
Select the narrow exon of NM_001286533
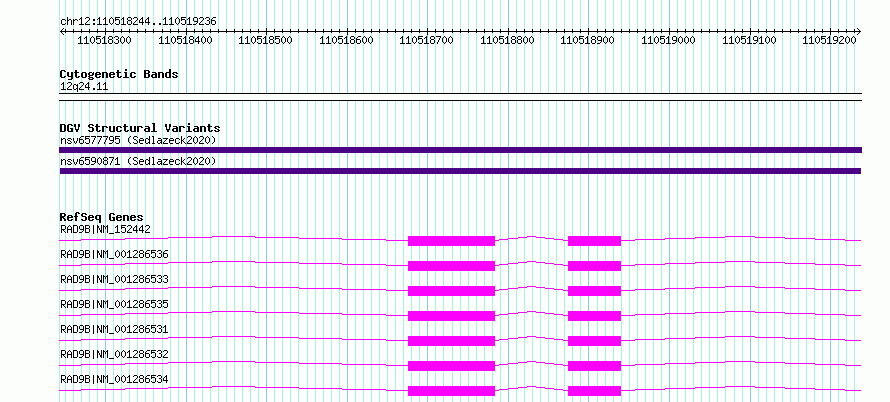click(594, 291)
